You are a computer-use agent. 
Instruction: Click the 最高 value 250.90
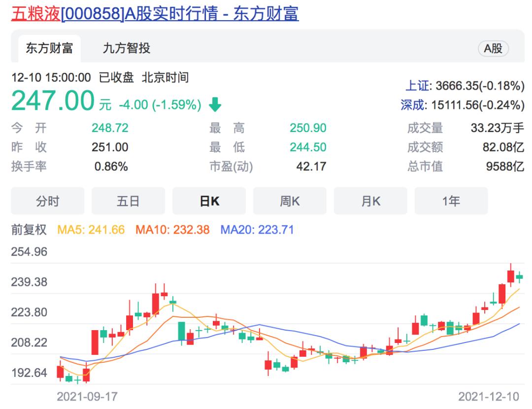[x=308, y=128]
